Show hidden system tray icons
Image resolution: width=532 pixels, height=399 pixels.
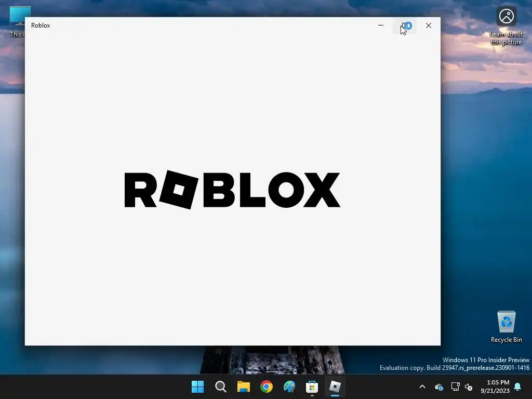(422, 387)
